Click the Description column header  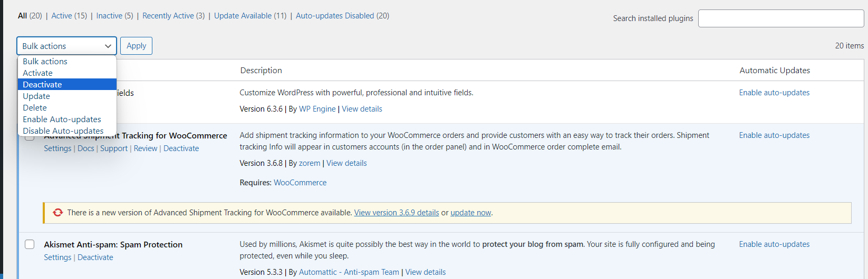261,71
